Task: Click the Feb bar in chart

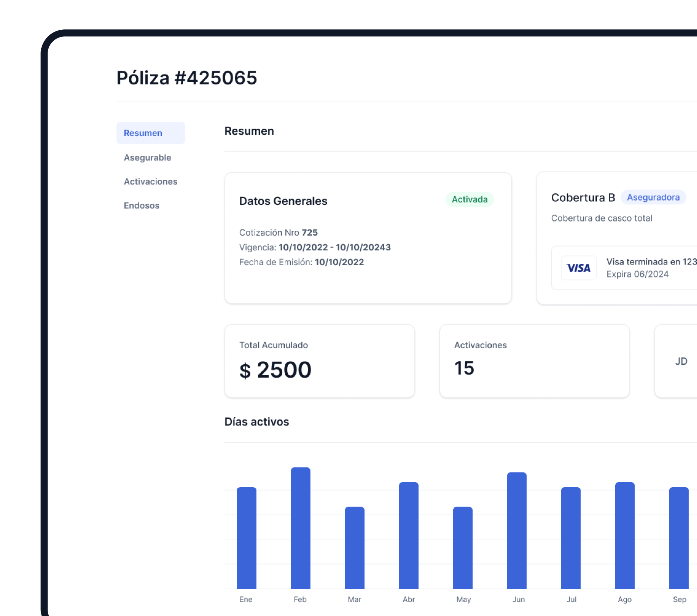Action: click(x=301, y=528)
